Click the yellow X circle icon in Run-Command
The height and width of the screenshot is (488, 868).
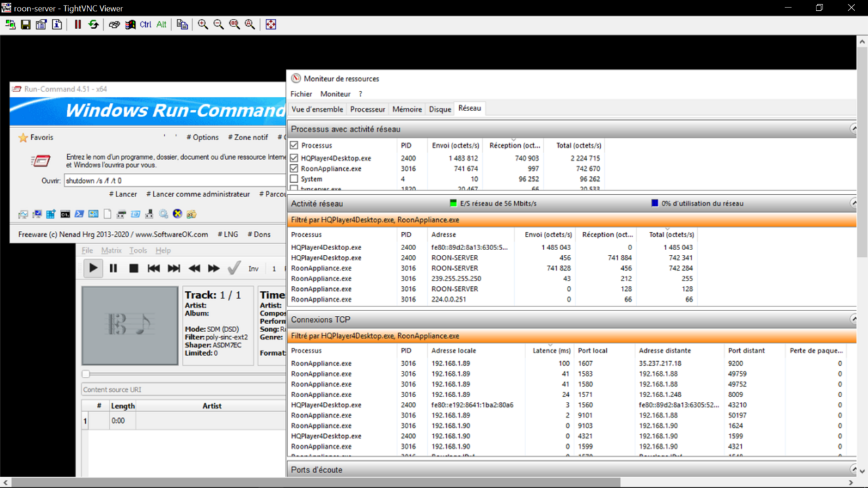[178, 213]
